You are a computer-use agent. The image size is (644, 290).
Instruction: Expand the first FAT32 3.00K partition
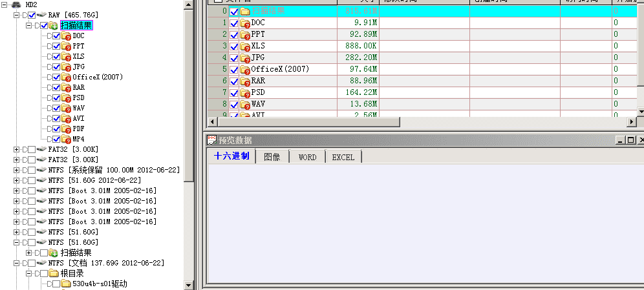[17, 149]
